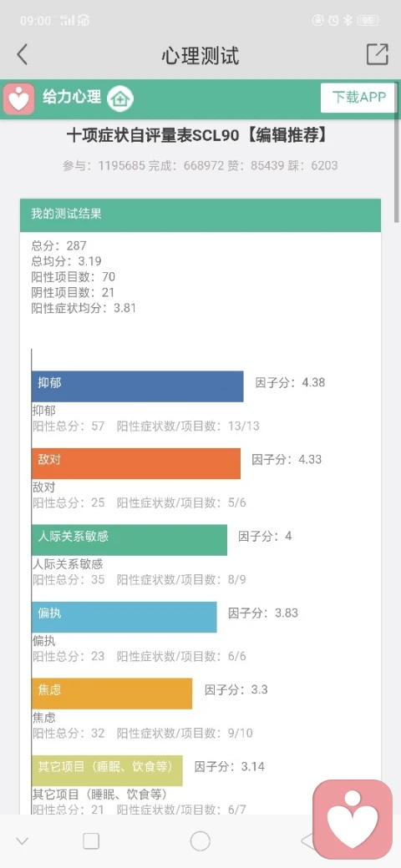This screenshot has width=401, height=868.
Task: Tap the Android home circle button
Action: point(200,841)
